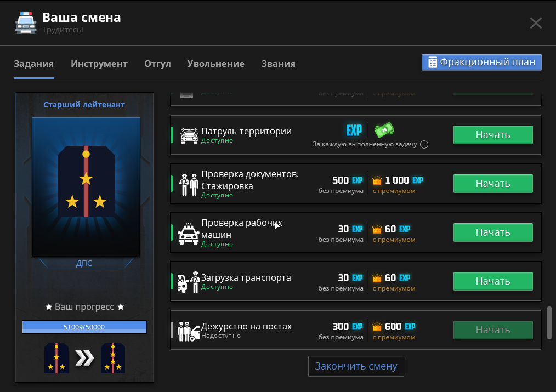Open the Отгул tab
The image size is (556, 392).
[157, 64]
